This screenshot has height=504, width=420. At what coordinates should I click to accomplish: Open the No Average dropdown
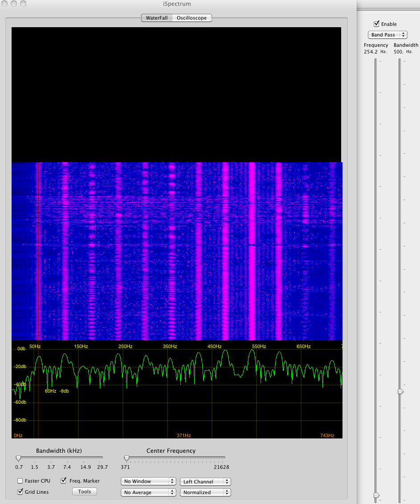click(148, 492)
